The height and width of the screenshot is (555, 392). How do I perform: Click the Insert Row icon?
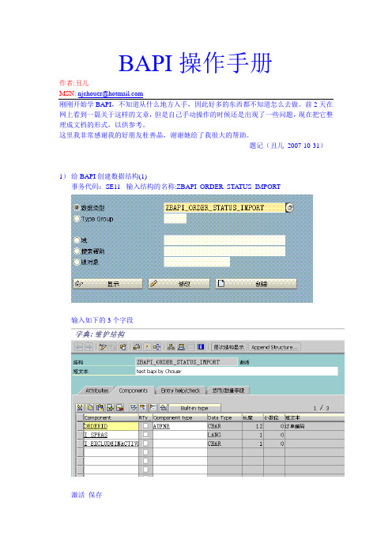click(110, 408)
